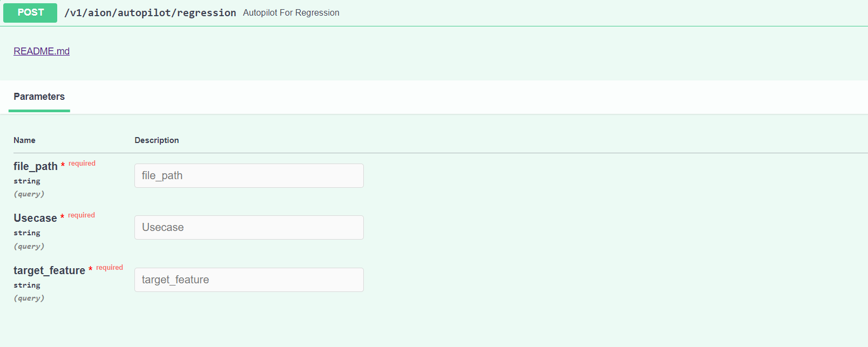Click the "required" marker beside file_path
The width and height of the screenshot is (868, 347).
(x=82, y=164)
